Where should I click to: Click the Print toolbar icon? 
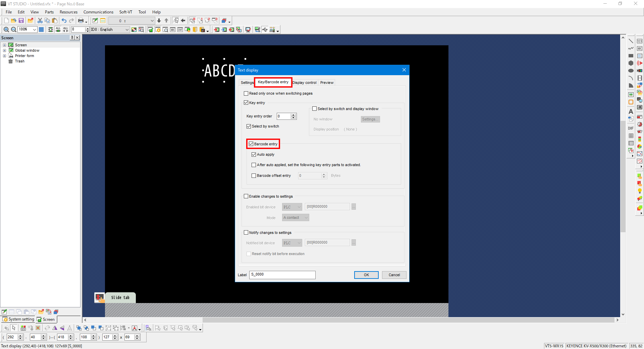click(81, 21)
